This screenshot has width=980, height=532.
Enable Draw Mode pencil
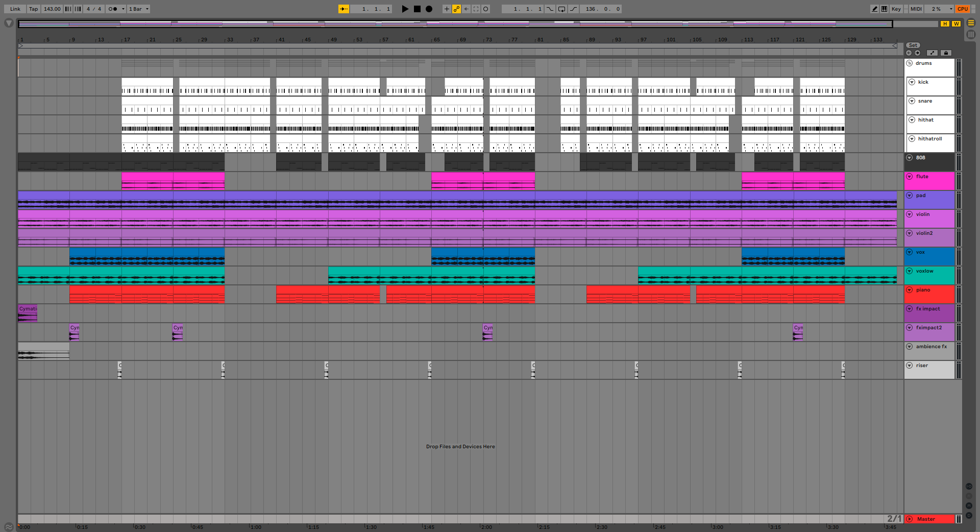click(x=875, y=9)
